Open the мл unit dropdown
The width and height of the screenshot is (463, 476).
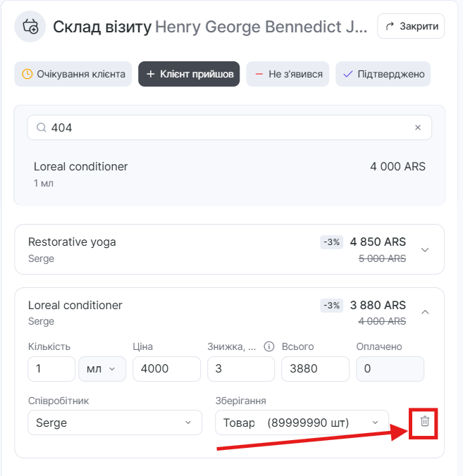click(102, 369)
